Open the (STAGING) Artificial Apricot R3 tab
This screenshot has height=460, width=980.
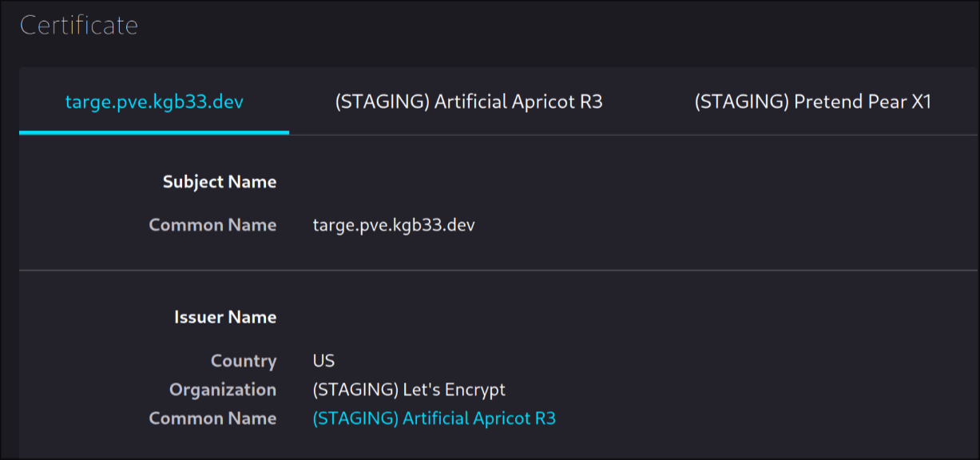click(470, 101)
